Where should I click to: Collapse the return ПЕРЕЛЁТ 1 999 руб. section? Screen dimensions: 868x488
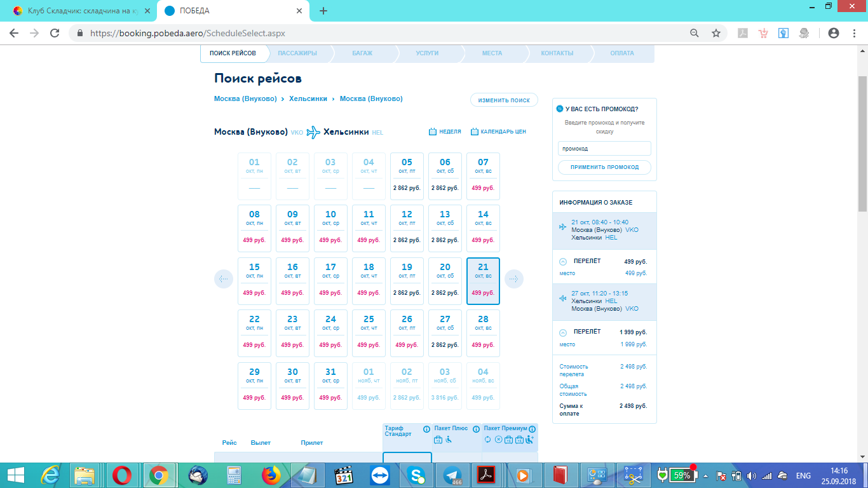(563, 333)
